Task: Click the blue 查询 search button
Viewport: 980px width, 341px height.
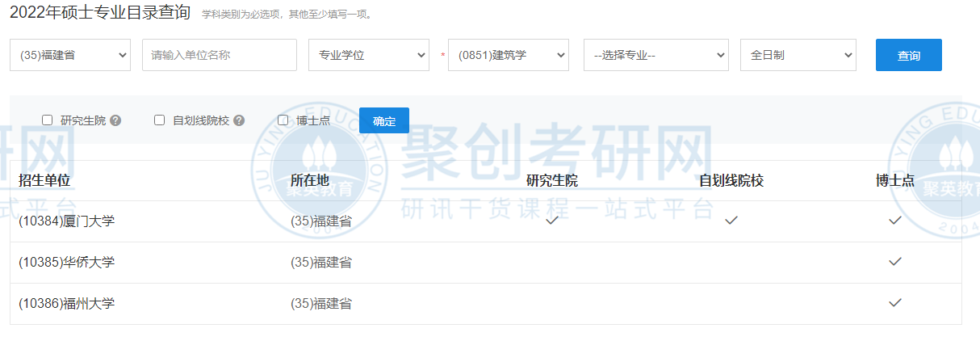Action: pos(909,55)
